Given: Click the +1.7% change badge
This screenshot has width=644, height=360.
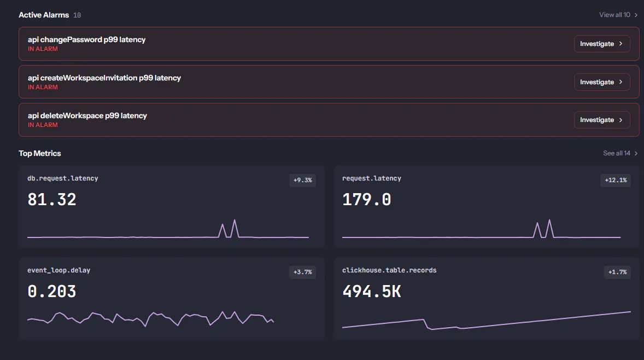Looking at the screenshot, I should (x=617, y=272).
